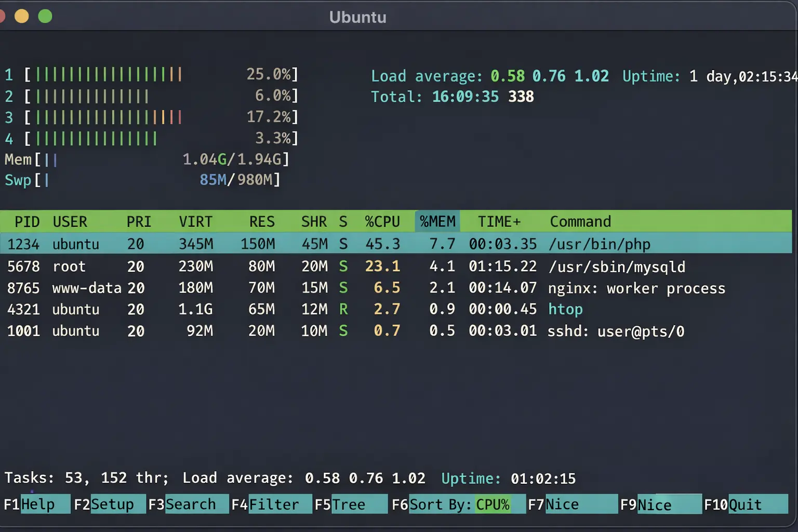Click the F9 Nice key
This screenshot has width=798, height=532.
(660, 504)
